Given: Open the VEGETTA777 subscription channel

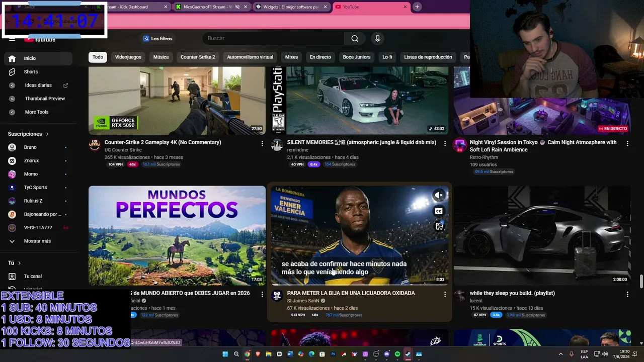Looking at the screenshot, I should coord(38,228).
